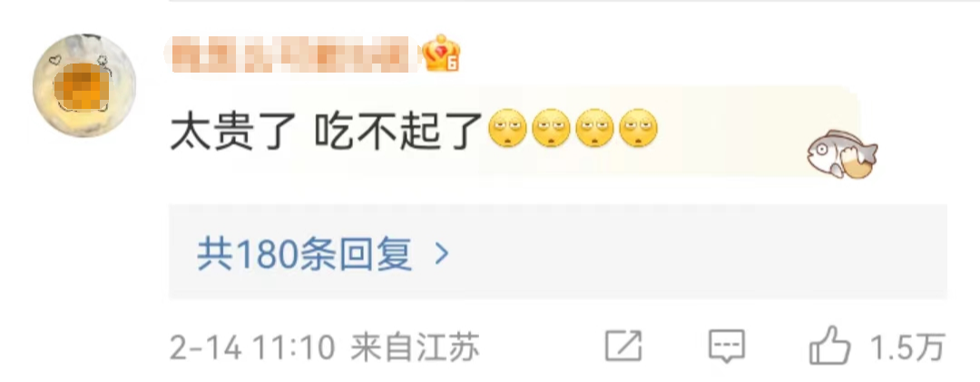Tap the blurred username above the comment

pos(292,54)
